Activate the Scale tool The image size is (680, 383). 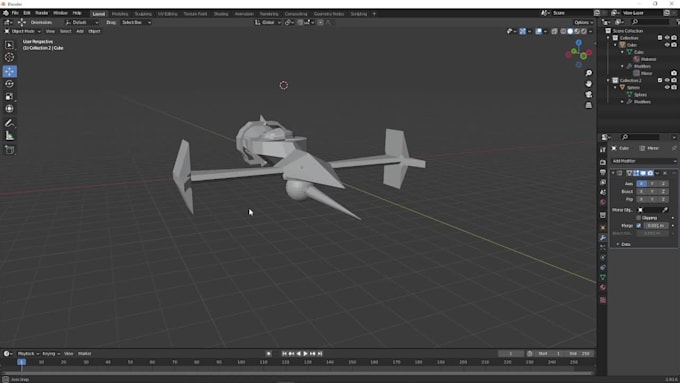(9, 96)
